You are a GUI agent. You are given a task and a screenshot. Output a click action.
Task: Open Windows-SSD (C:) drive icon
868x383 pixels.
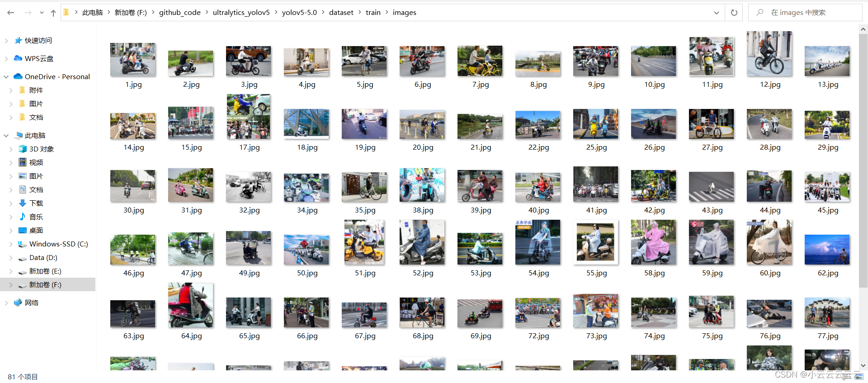[x=23, y=244]
